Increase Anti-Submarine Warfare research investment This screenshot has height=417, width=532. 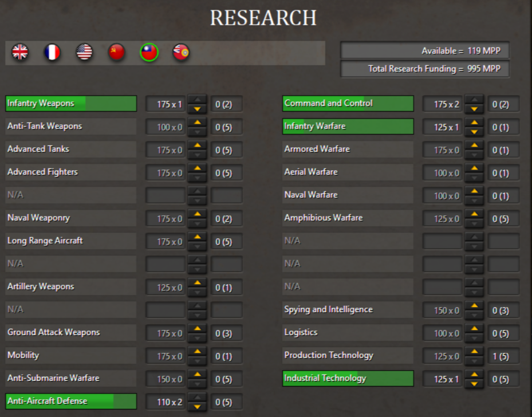(x=197, y=375)
